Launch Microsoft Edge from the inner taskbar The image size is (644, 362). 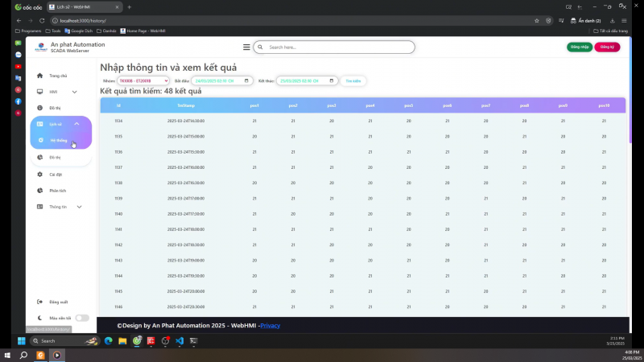[109, 340]
